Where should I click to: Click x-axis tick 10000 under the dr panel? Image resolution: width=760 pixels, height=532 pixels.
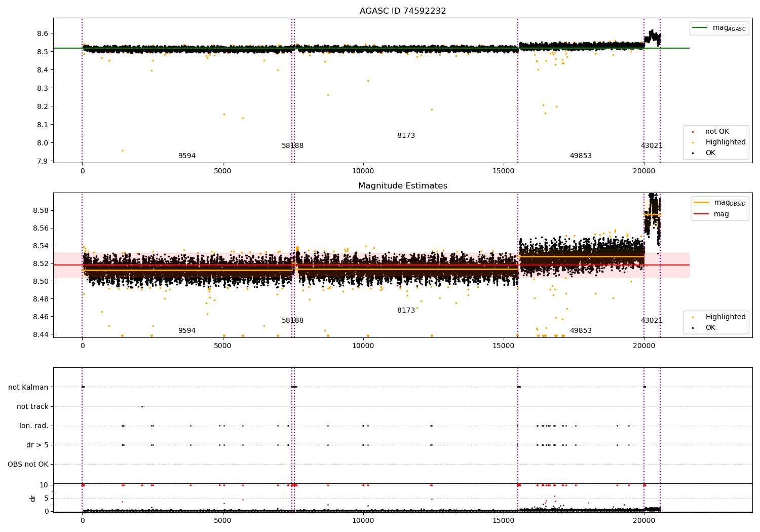click(363, 520)
